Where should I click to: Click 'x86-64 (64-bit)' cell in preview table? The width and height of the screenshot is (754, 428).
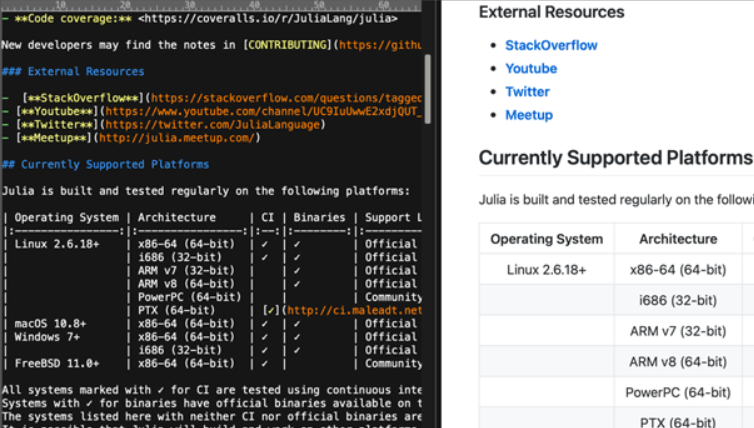click(x=678, y=270)
